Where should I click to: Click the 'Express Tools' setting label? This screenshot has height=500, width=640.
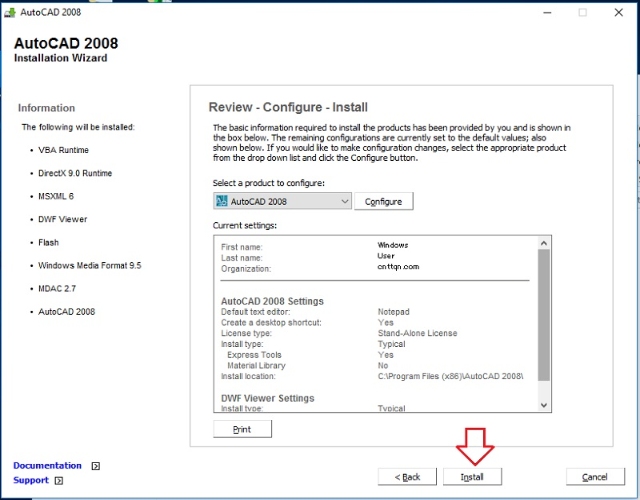point(254,355)
